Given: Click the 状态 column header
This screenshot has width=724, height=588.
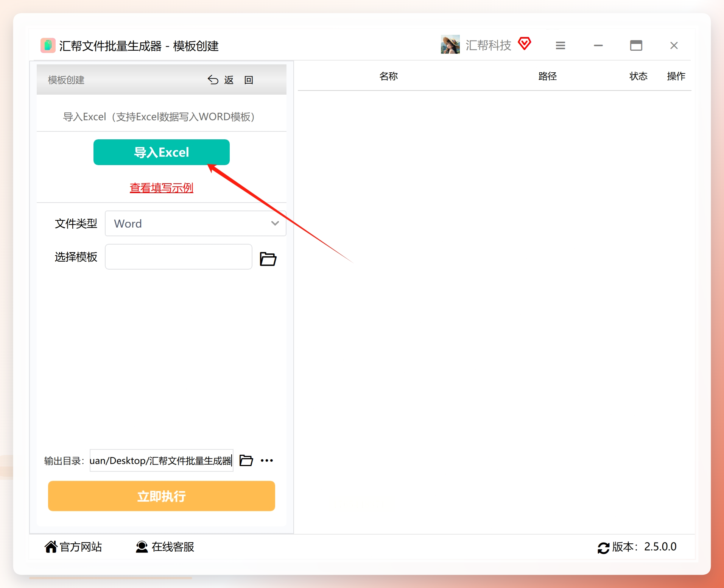Looking at the screenshot, I should click(638, 76).
